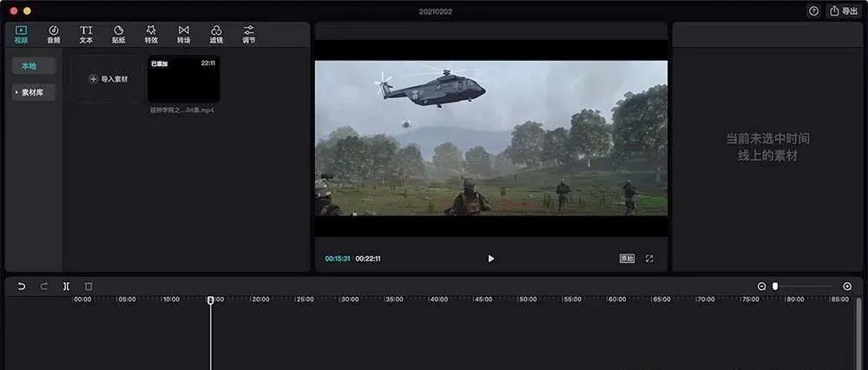Open the 转场 (Transitions) tab

point(184,35)
